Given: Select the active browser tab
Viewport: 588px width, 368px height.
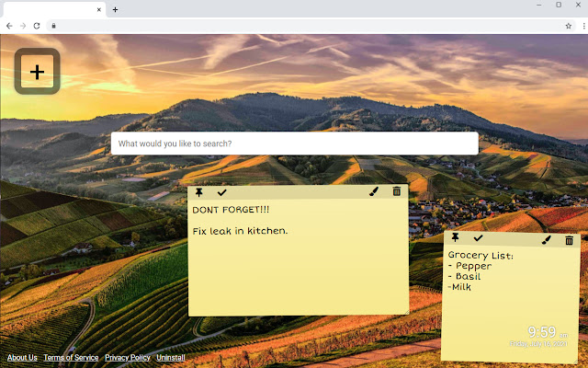Looking at the screenshot, I should (x=54, y=10).
